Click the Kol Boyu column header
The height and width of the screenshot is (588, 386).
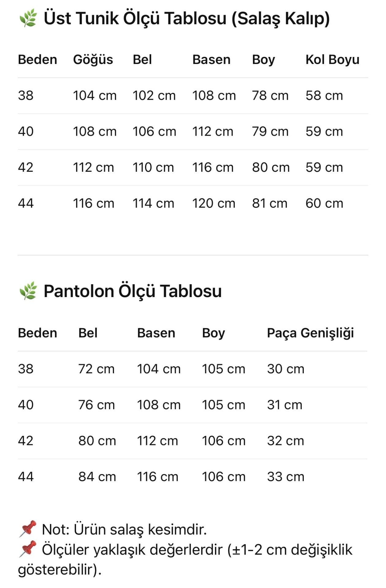click(332, 59)
